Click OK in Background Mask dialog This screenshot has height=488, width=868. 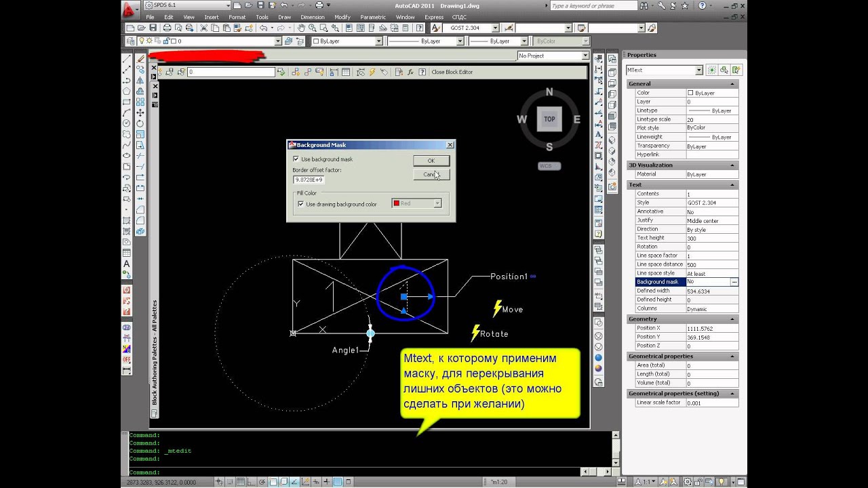coord(431,161)
